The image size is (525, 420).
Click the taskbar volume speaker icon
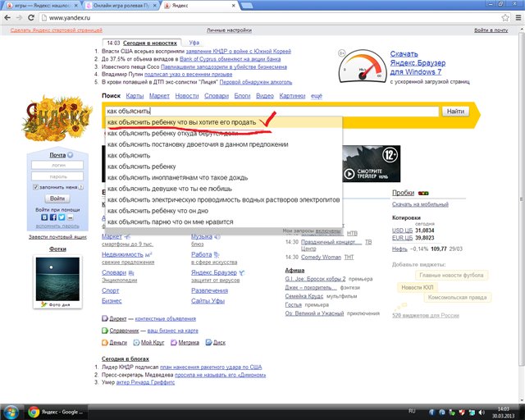click(482, 413)
